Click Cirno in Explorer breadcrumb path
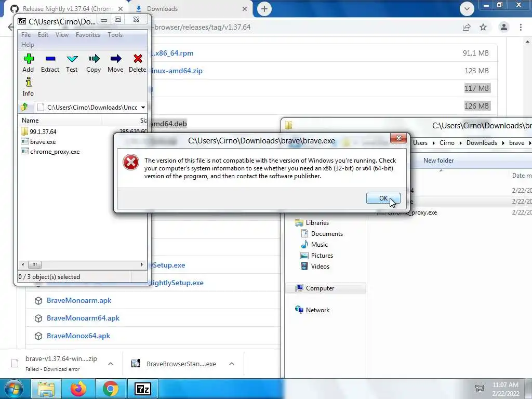Screen dimensions: 532x399 click(447, 143)
